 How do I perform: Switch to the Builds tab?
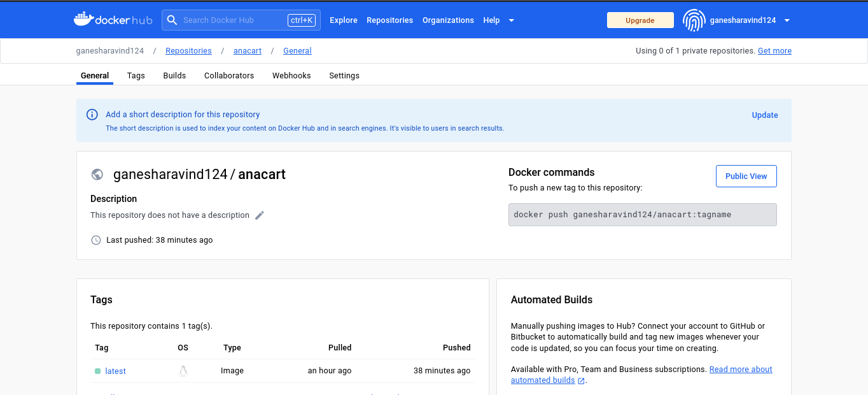click(x=174, y=75)
